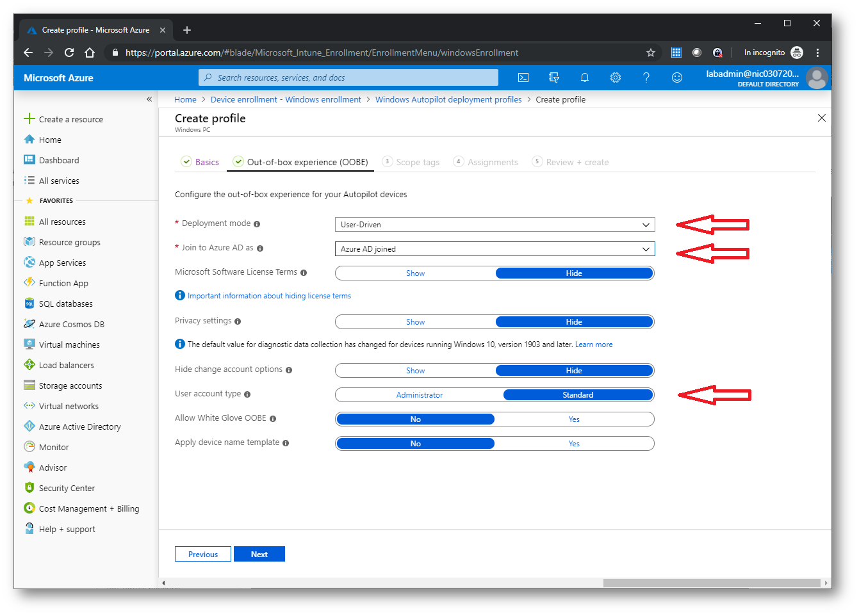Viewport: 859px width, 616px height.
Task: Click the Load balancers icon
Action: pos(29,364)
